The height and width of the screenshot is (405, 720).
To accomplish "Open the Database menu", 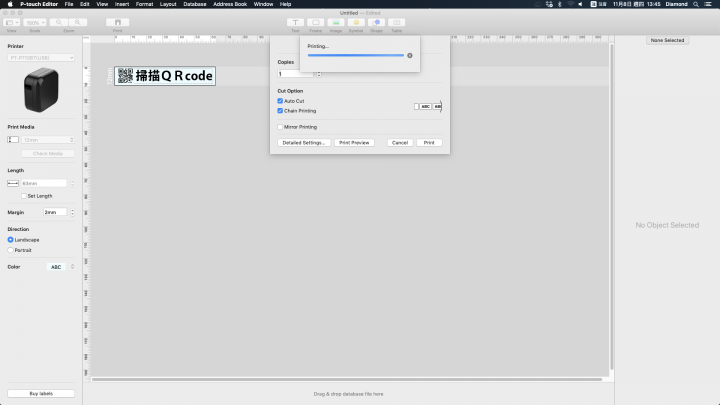I will (195, 4).
